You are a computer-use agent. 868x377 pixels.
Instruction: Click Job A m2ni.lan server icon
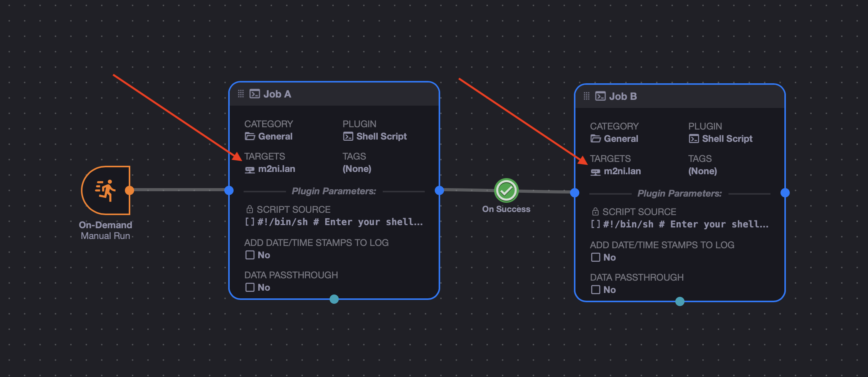point(250,170)
